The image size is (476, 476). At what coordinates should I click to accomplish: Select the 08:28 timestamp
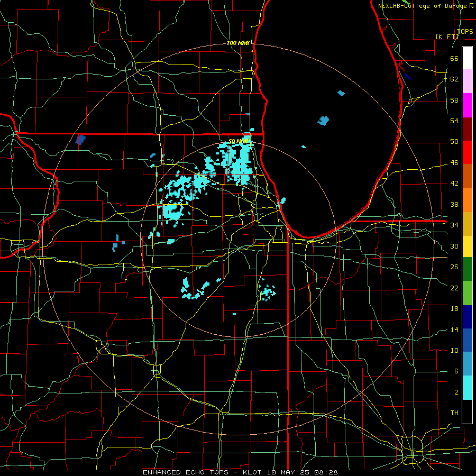coord(326,472)
